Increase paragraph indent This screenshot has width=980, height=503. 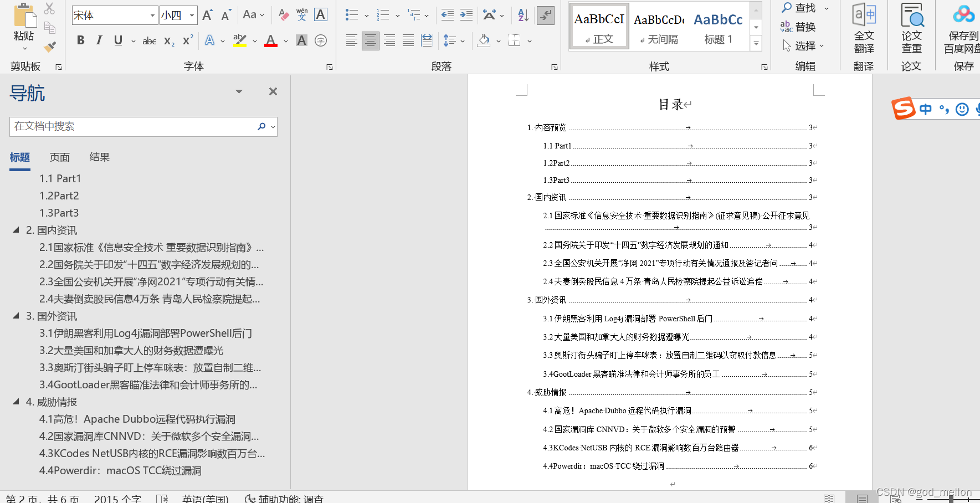466,15
